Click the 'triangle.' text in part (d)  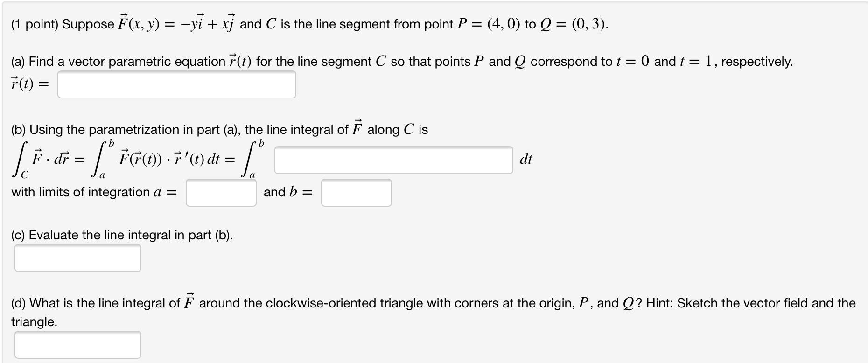[x=34, y=321]
